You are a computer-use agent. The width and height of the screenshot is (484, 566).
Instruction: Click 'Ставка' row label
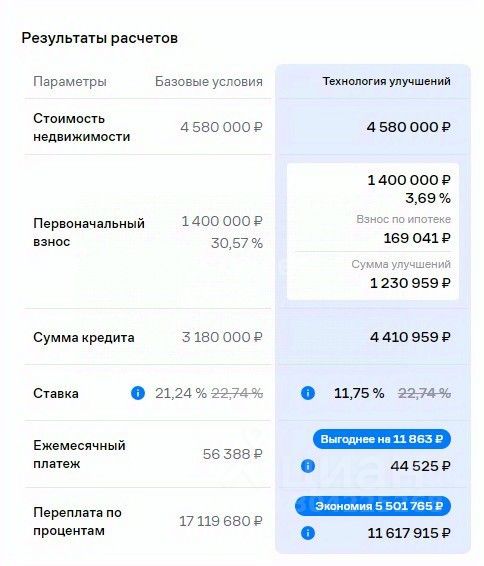(x=56, y=393)
